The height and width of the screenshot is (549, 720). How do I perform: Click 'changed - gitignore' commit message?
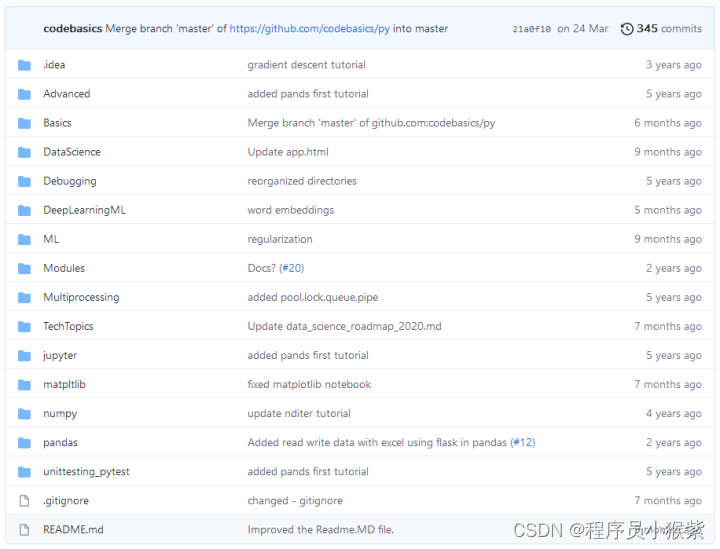coord(295,500)
